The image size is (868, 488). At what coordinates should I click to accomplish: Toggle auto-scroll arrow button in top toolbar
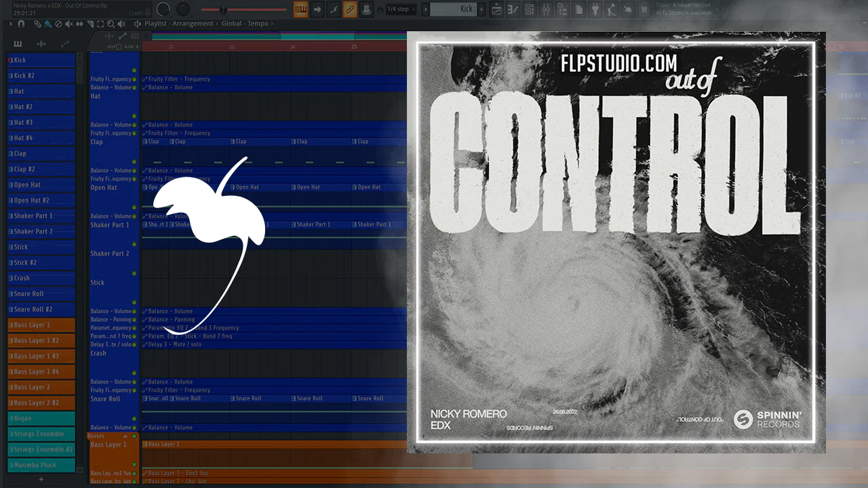pos(317,9)
